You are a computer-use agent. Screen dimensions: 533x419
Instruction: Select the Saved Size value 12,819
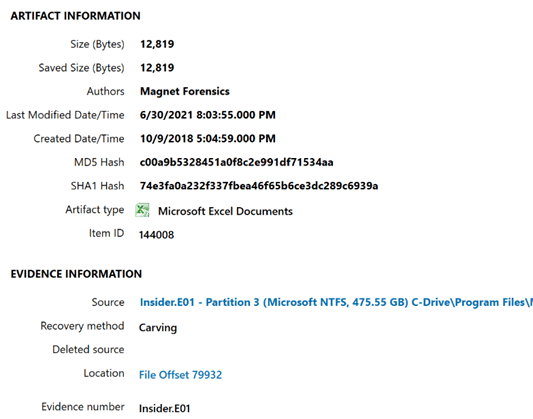pos(157,68)
